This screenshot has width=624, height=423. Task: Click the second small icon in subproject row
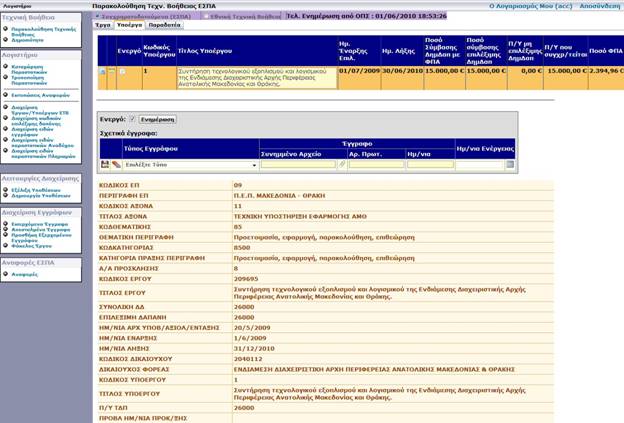pos(111,72)
